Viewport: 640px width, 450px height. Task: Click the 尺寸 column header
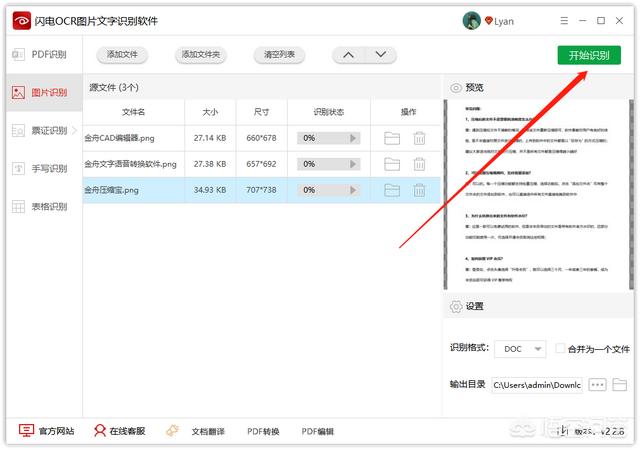pos(261,112)
